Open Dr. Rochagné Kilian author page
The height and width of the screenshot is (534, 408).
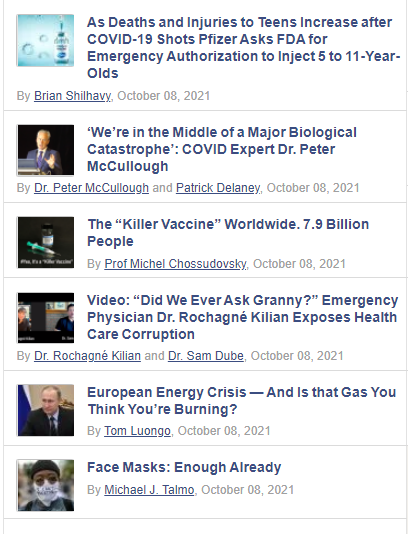[87, 356]
